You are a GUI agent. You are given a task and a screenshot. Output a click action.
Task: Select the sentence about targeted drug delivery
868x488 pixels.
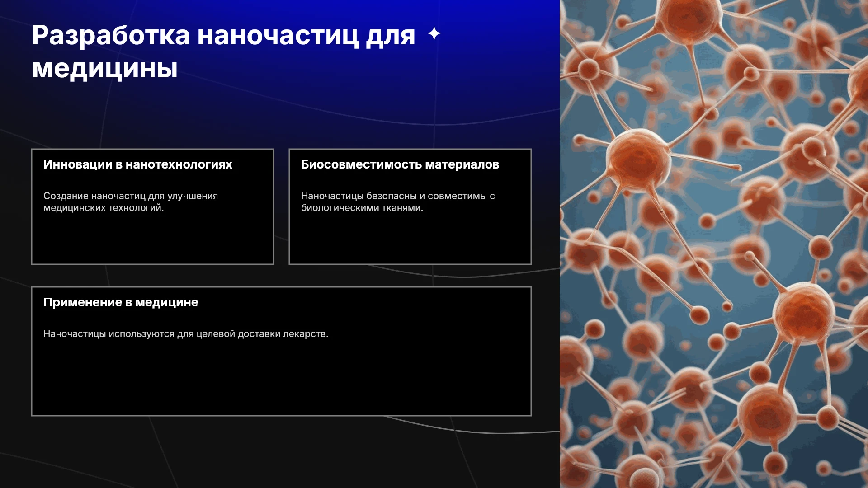186,334
